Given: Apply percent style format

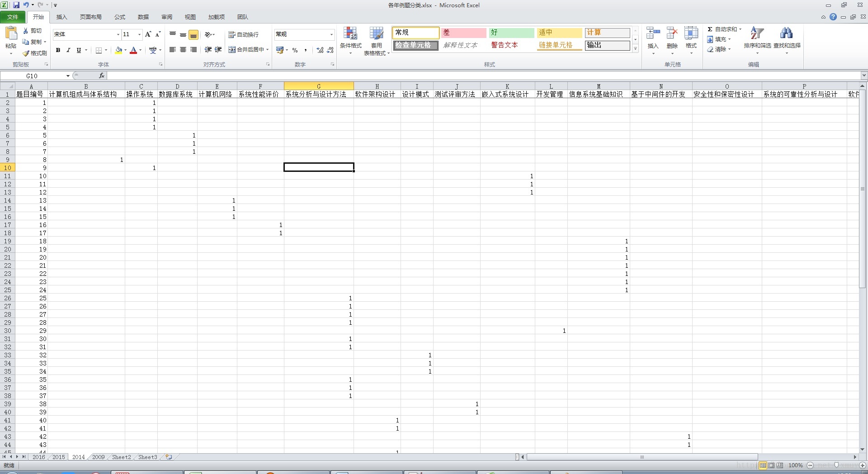Looking at the screenshot, I should [295, 50].
